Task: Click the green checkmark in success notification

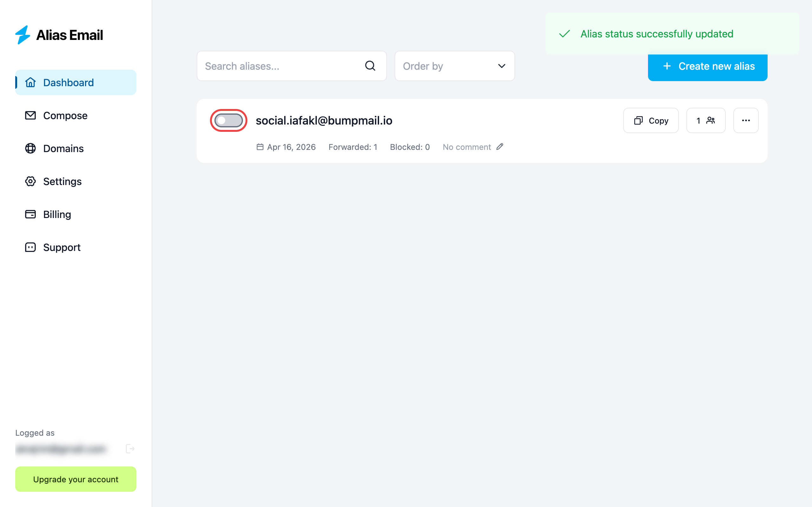Action: pos(564,34)
